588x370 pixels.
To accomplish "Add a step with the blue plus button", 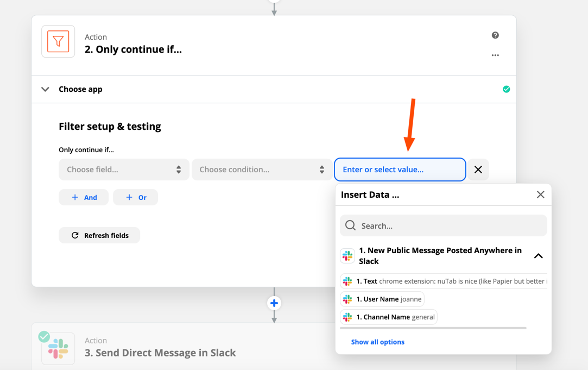I will pos(274,303).
